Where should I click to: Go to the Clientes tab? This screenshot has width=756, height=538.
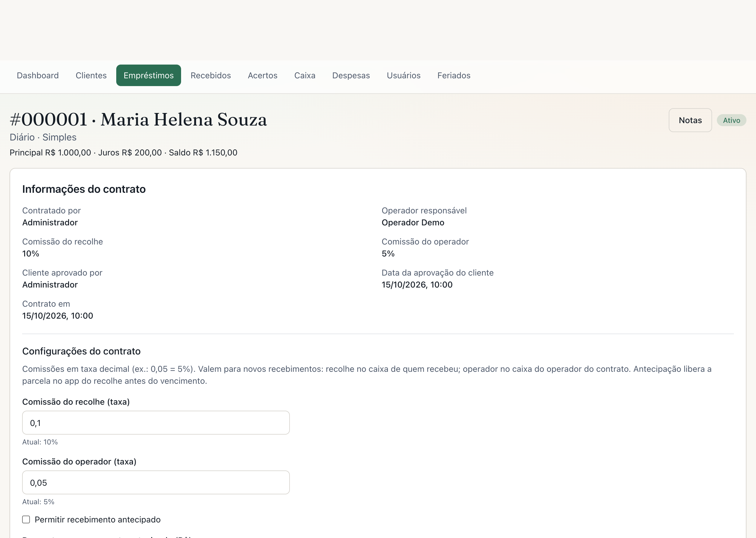(91, 75)
